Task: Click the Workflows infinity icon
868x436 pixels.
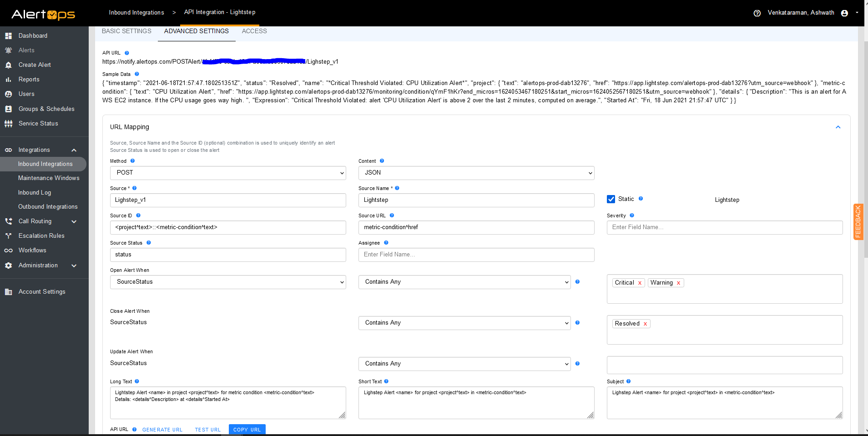Action: [x=8, y=251]
